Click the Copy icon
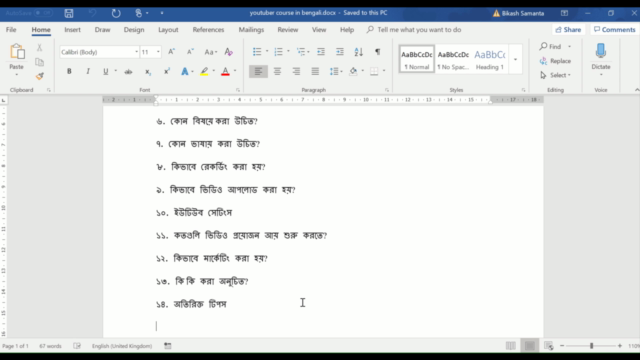The image size is (640, 360). pos(39,62)
